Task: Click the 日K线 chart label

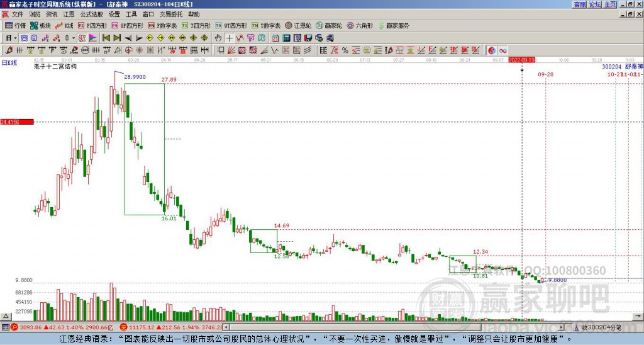Action: point(9,63)
